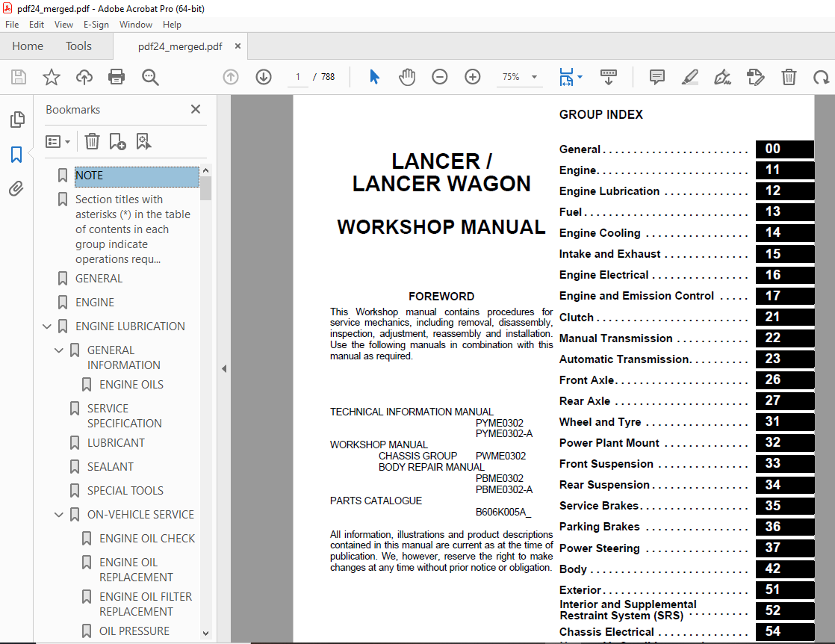
Task: Click the cloud upload share icon
Action: (84, 77)
